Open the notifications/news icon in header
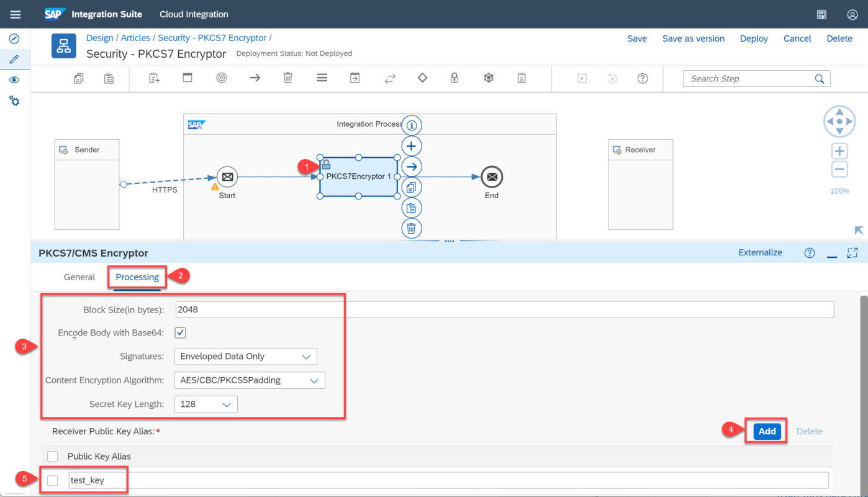Viewport: 868px width, 497px height. tap(821, 14)
